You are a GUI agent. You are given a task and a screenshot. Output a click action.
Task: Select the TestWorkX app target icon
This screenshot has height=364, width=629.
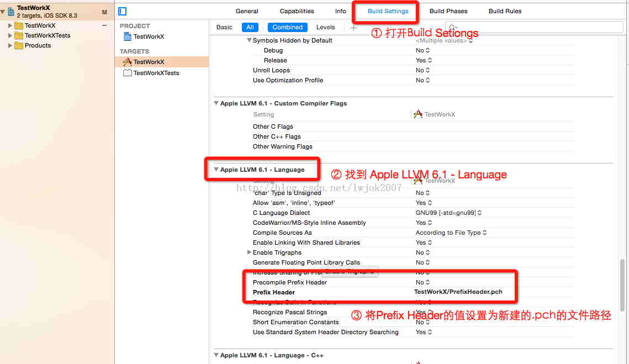tap(127, 62)
